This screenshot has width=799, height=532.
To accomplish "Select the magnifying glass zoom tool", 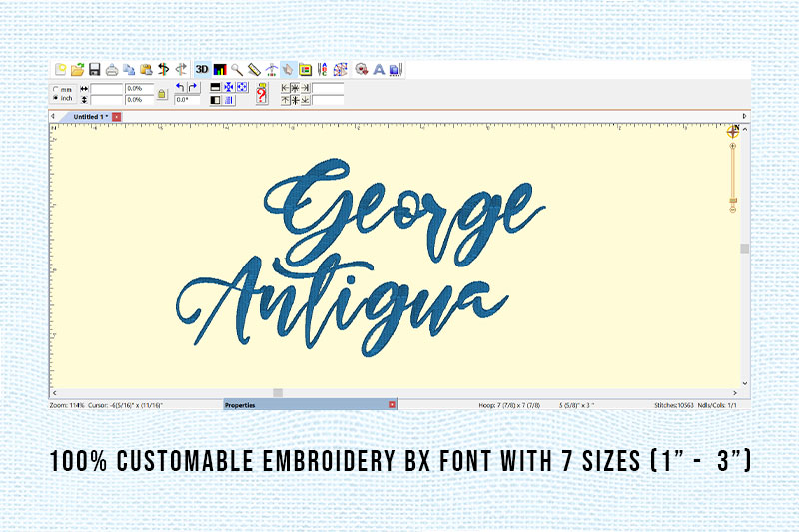I will click(x=237, y=69).
